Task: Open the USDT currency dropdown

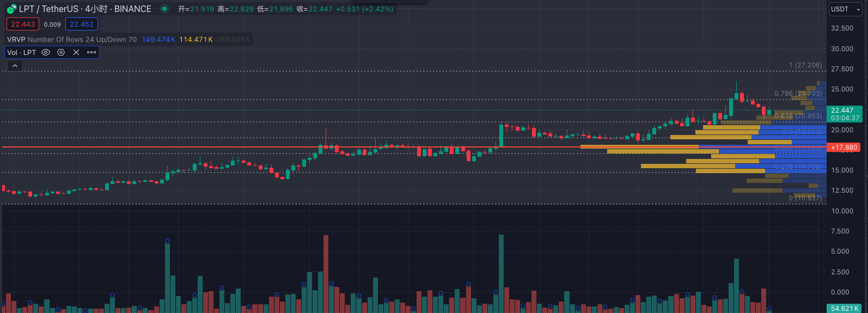Action: tap(845, 9)
